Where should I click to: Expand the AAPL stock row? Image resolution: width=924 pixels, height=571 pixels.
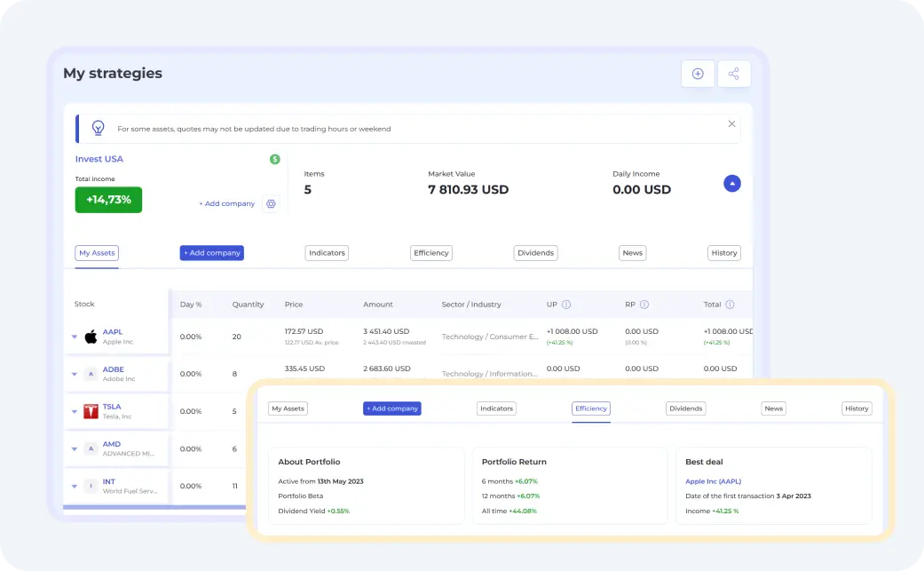[75, 337]
